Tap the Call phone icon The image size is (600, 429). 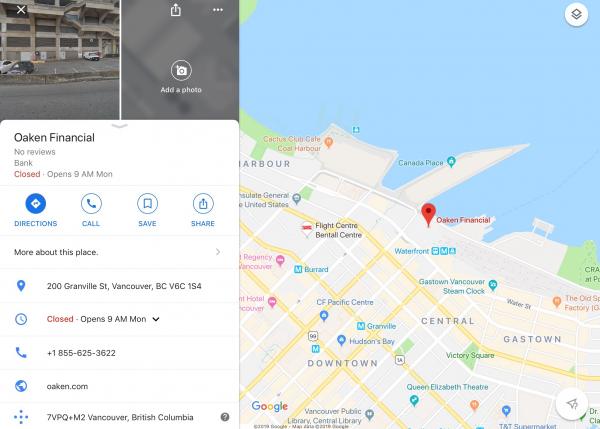(x=91, y=204)
